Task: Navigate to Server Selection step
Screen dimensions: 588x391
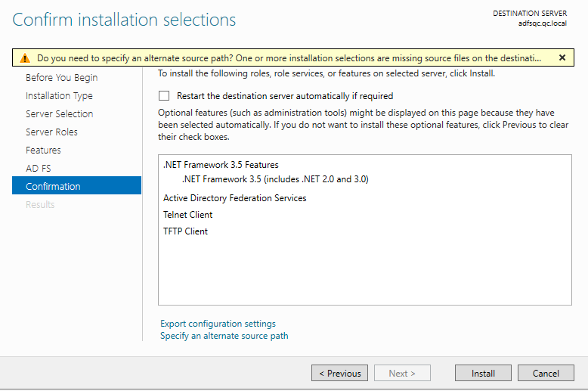Action: click(59, 114)
